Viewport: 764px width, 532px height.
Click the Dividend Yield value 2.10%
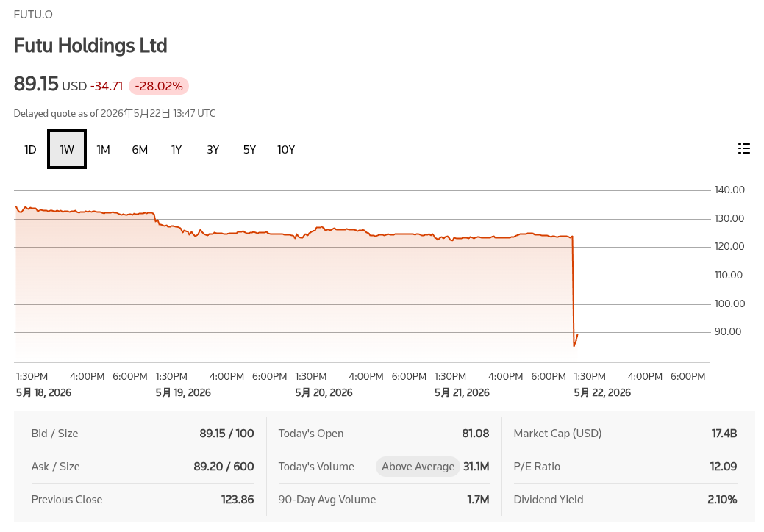coord(722,500)
